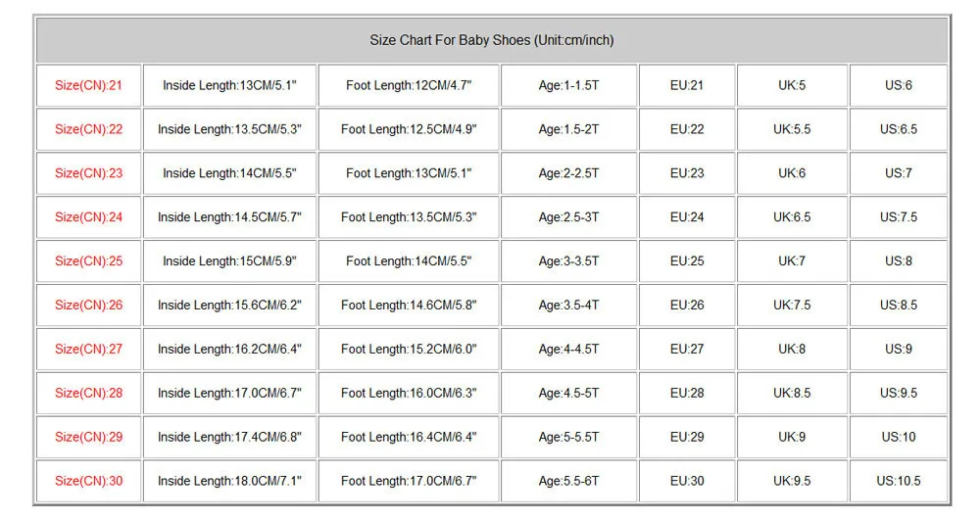Click the UK:7.5 cell
The height and width of the screenshot is (519, 980).
coord(792,305)
